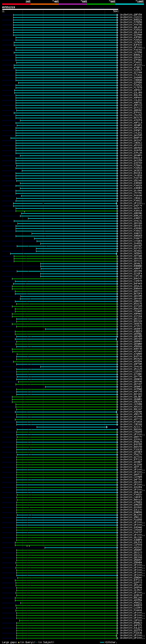
Task: Select the UniRef100_P34923 label
Action: 131,231
